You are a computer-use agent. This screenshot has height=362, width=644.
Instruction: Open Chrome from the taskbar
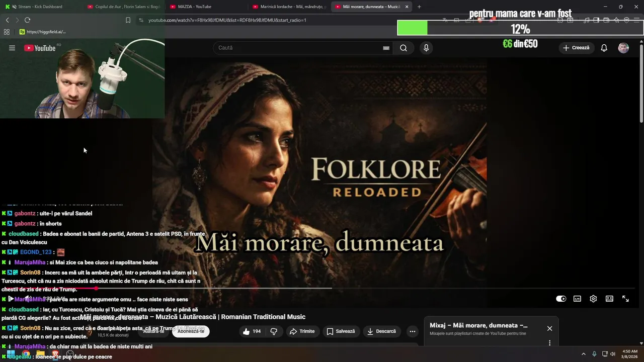(26, 354)
